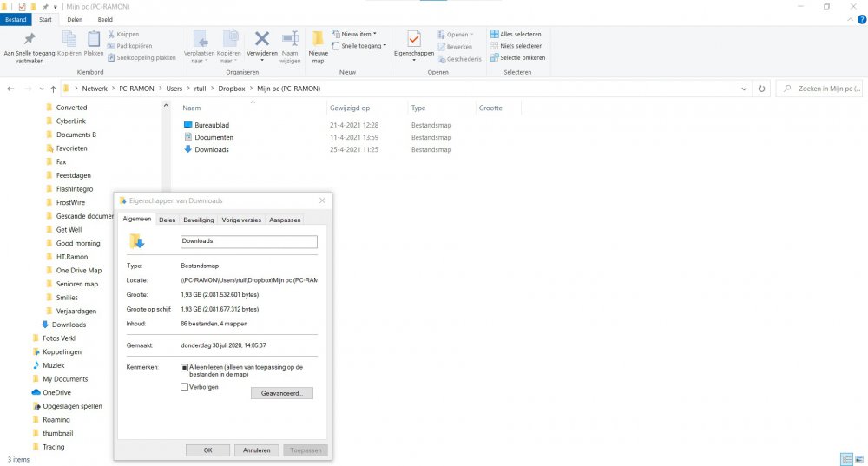
Task: Click the Verwijderen delete icon
Action: point(261,40)
